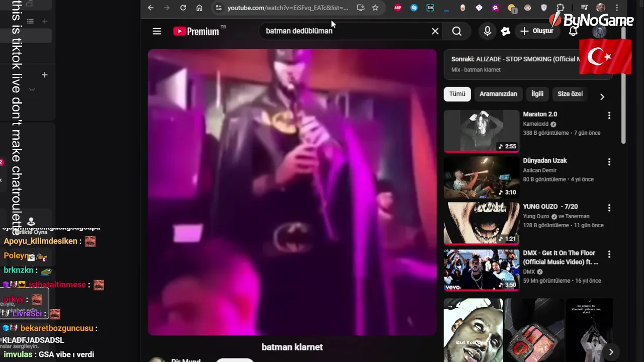Select the Tümü filter chip
The width and height of the screenshot is (644, 362).
[x=457, y=94]
